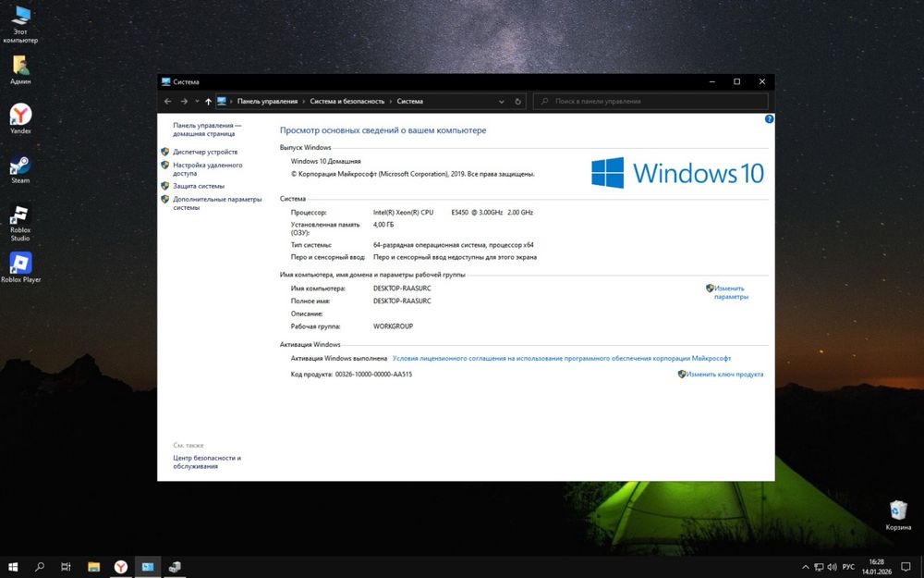Expand chevron after 'Система и безопасность'
Viewport: 924px width, 578px height.
pyautogui.click(x=391, y=102)
